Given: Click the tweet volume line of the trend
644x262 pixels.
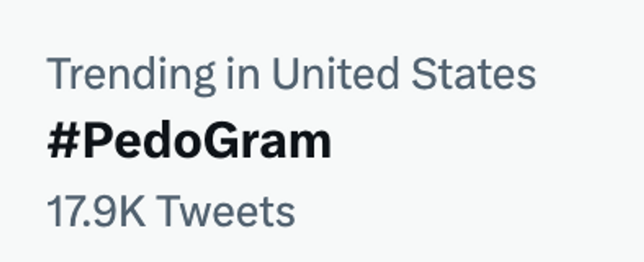Looking at the screenshot, I should [171, 211].
